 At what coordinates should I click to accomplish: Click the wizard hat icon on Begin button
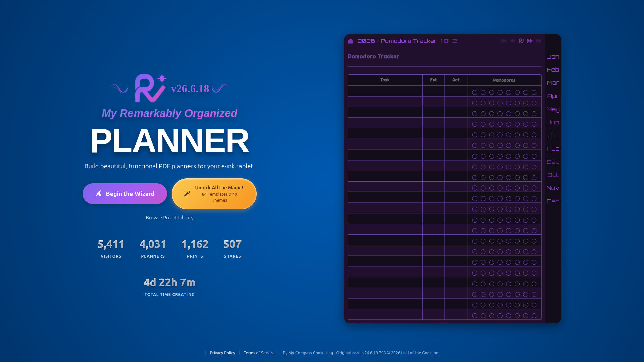[99, 194]
